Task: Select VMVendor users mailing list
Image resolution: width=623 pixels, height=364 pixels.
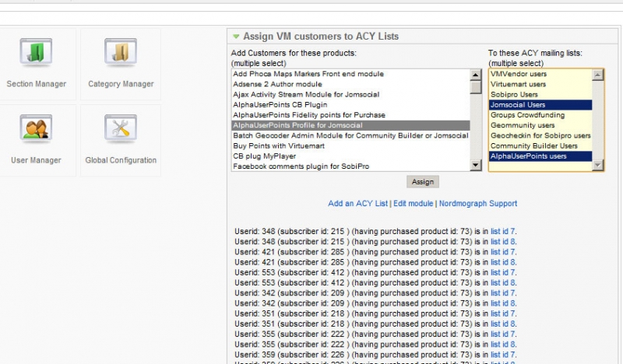Action: click(x=540, y=74)
